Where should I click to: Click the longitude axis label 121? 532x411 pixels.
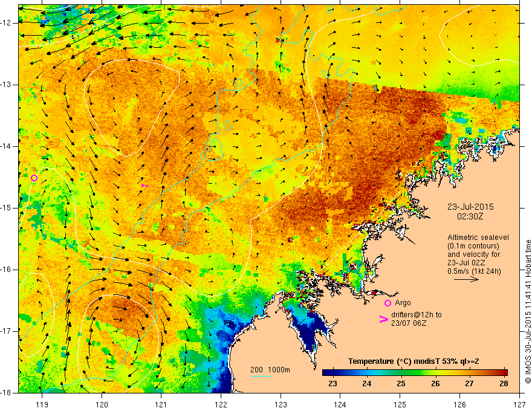click(161, 404)
